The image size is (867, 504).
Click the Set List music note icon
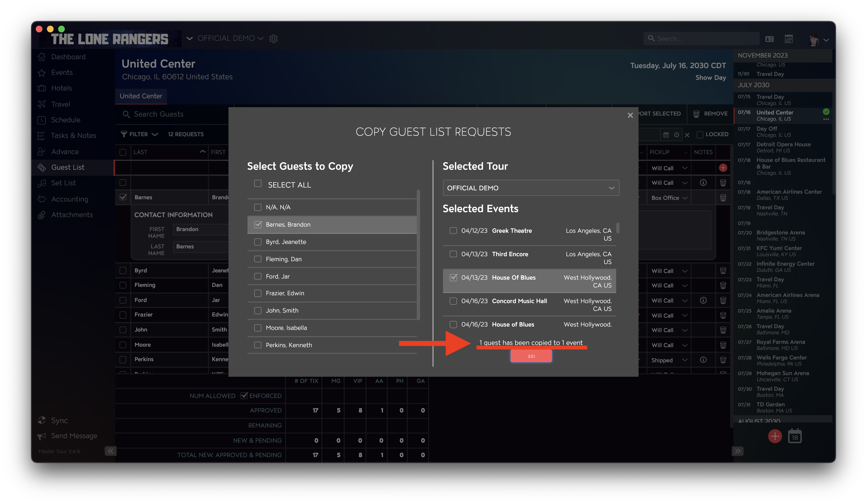[42, 183]
